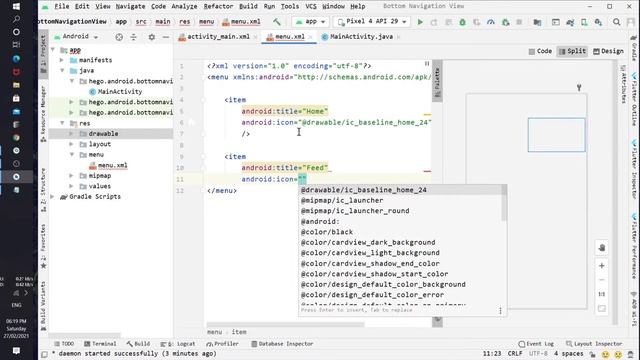
Task: Open Structure side tab
Action: [x=43, y=190]
